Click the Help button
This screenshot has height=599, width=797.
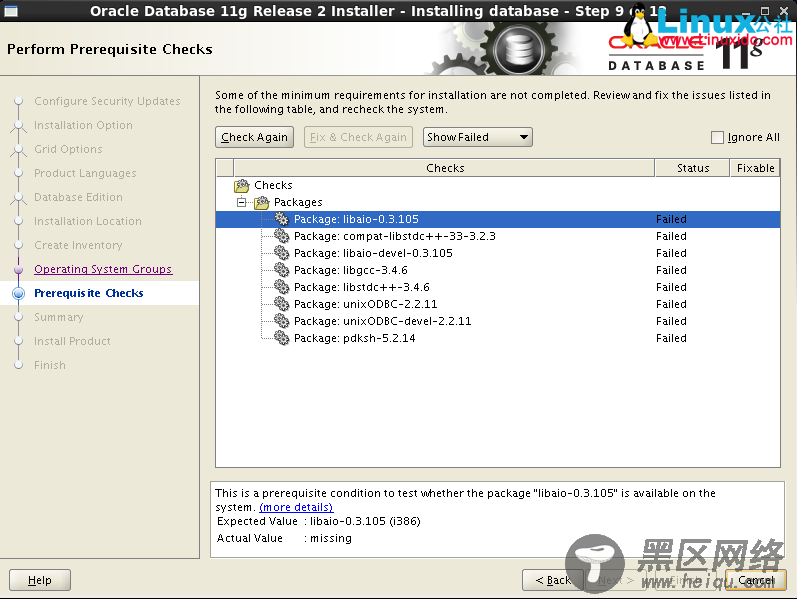(40, 580)
